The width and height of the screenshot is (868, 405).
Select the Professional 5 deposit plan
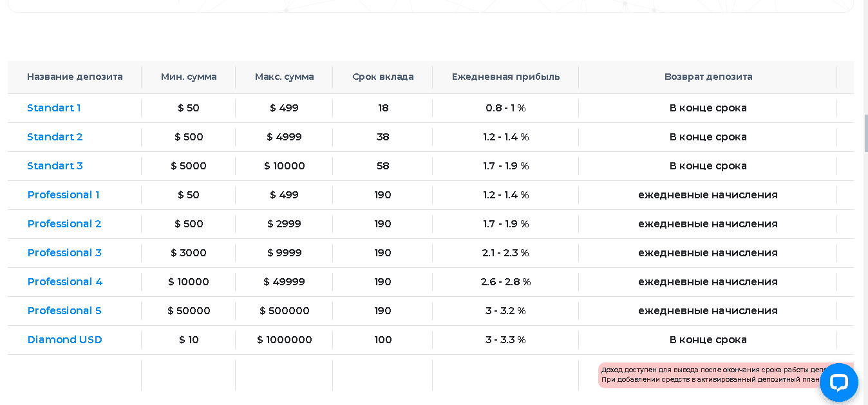(x=64, y=311)
